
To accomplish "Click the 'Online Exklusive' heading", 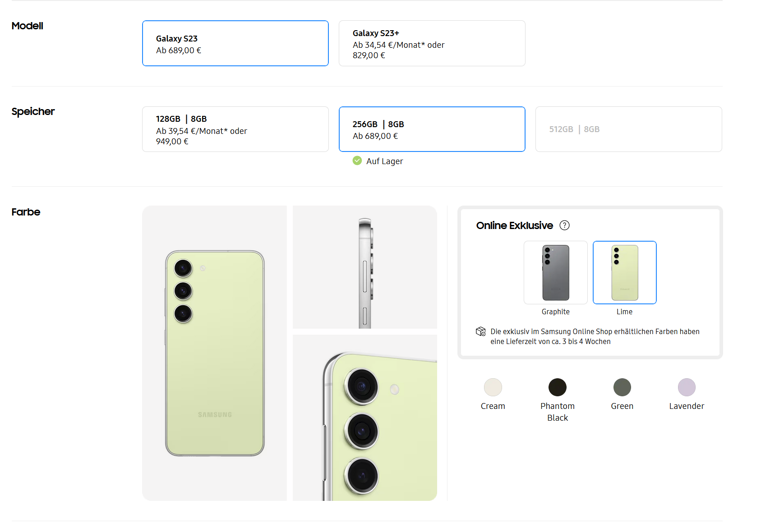I will coord(515,225).
